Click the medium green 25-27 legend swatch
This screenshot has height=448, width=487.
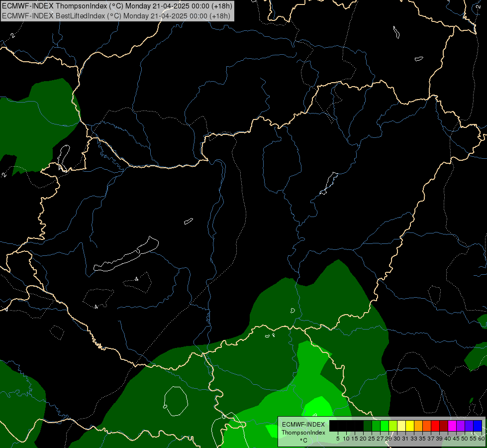click(376, 426)
